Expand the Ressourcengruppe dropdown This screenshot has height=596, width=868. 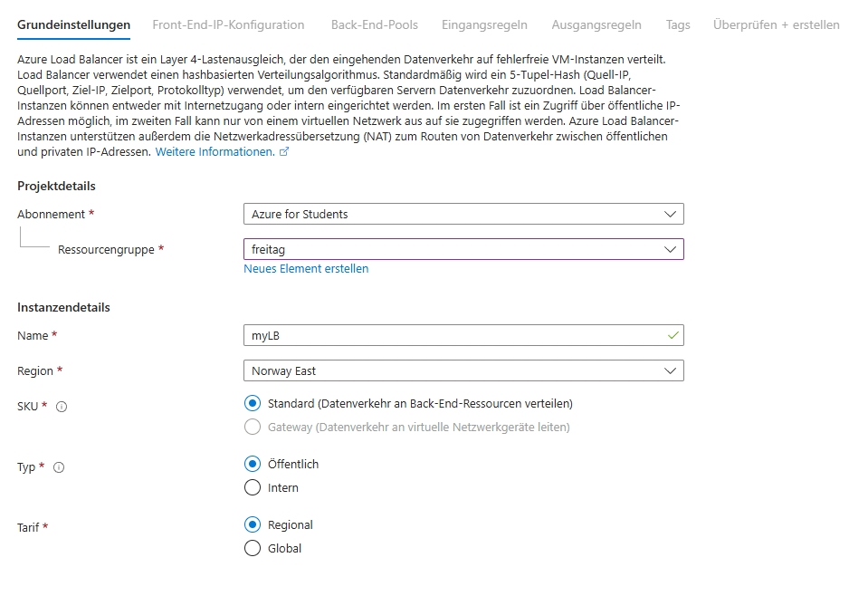[463, 249]
